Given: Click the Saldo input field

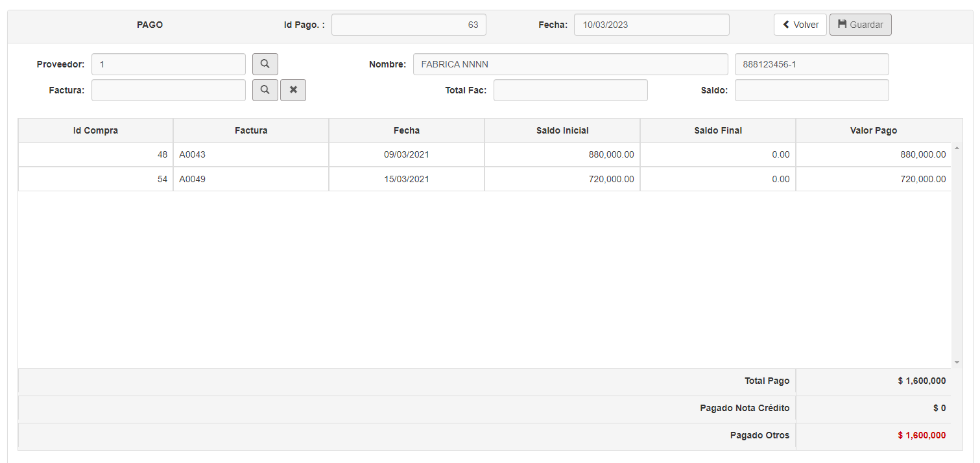Looking at the screenshot, I should [x=811, y=90].
